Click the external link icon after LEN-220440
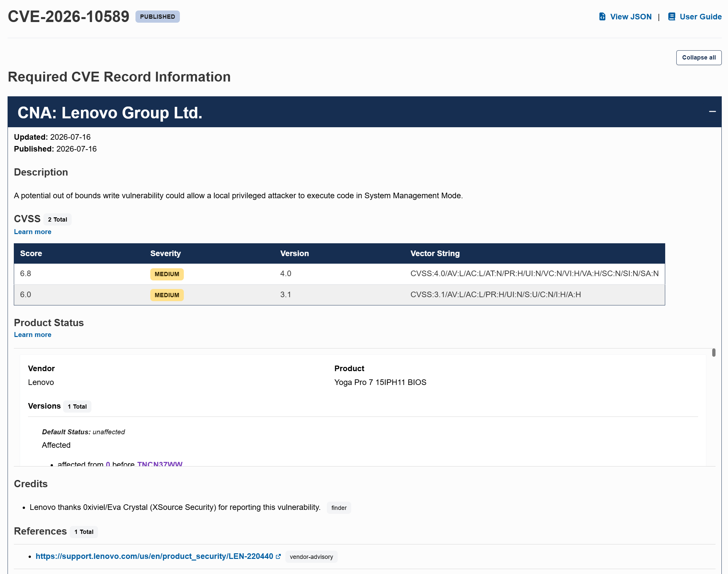The height and width of the screenshot is (574, 728). [x=278, y=557]
